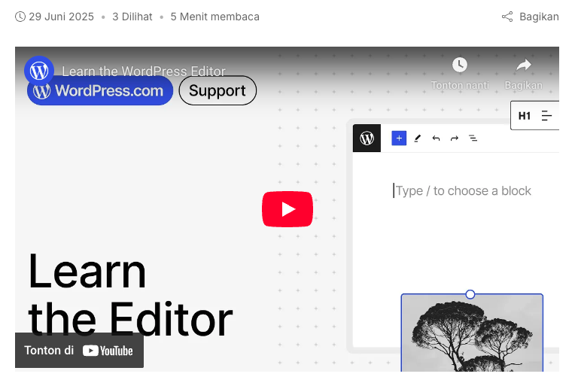Click the list view outline icon
This screenshot has height=392, width=575.
473,138
